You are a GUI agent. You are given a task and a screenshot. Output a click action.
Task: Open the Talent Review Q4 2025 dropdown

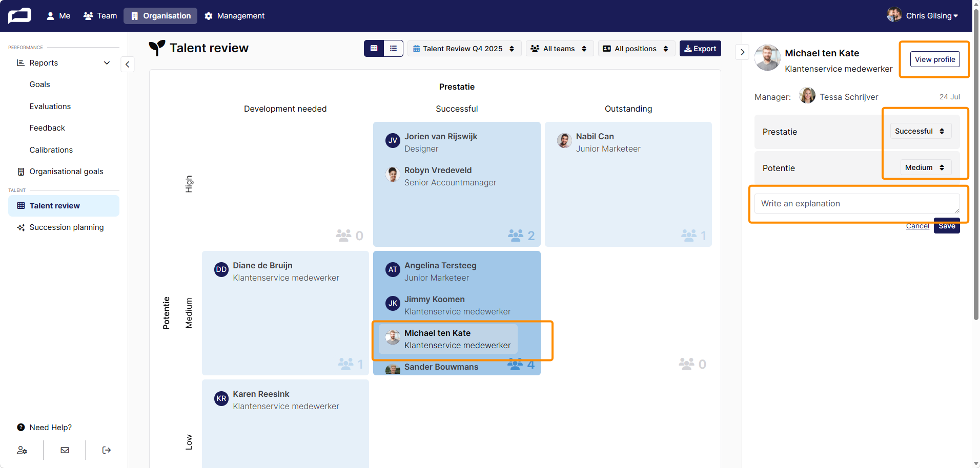point(464,49)
